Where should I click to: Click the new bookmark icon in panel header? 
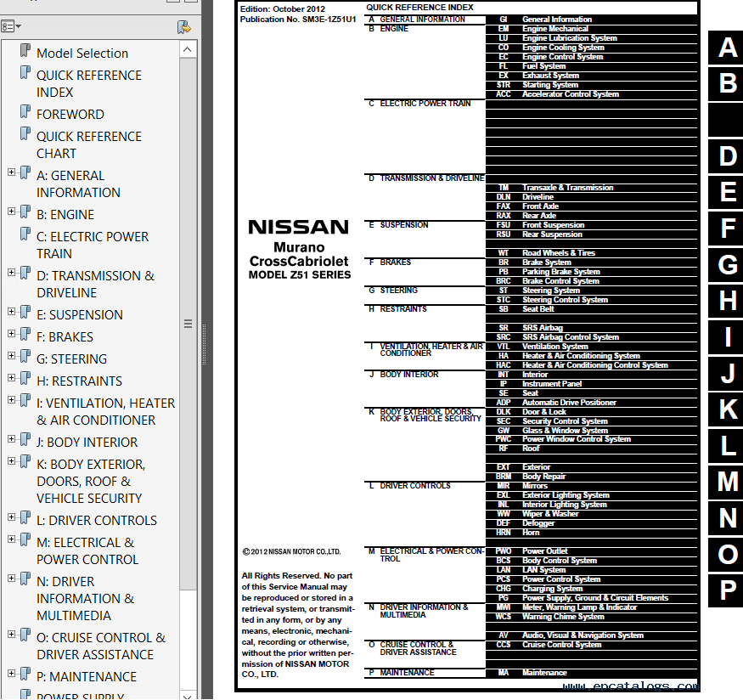tap(184, 27)
